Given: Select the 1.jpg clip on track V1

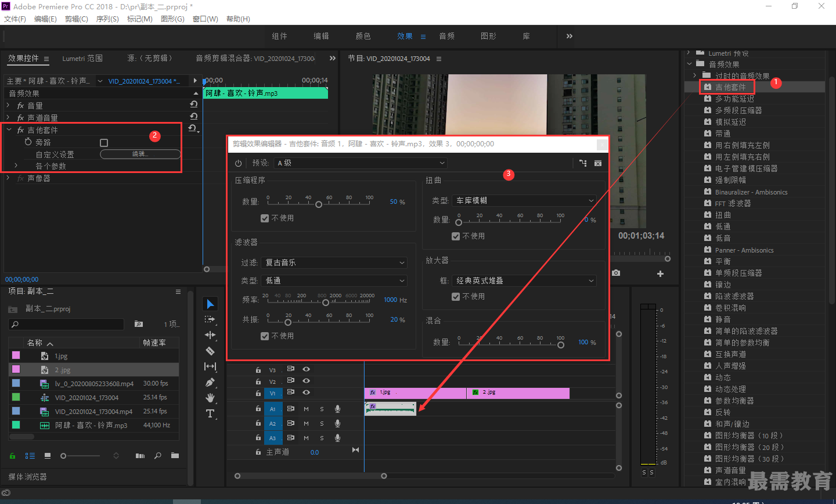Looking at the screenshot, I should point(415,393).
